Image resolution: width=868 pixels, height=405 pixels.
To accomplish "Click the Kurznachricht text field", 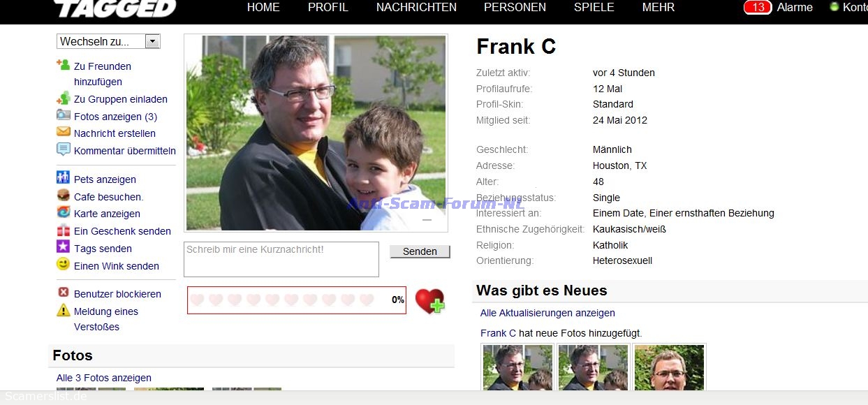I will [x=281, y=259].
